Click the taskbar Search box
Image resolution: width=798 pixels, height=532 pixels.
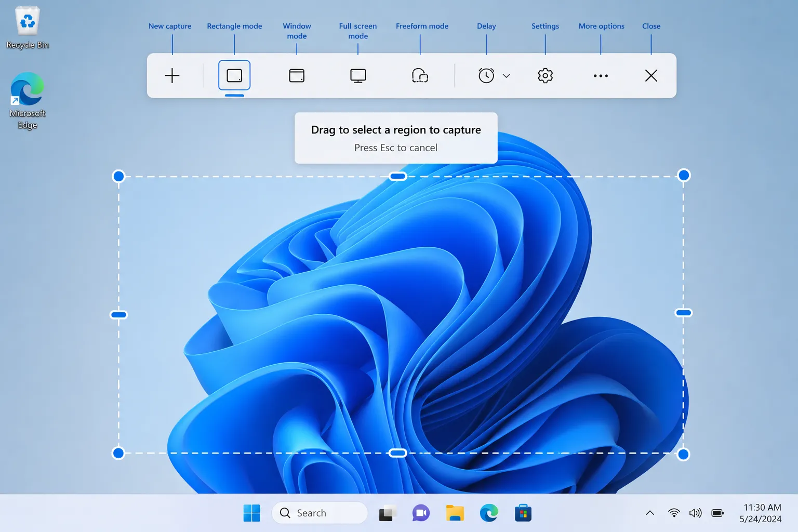point(320,513)
